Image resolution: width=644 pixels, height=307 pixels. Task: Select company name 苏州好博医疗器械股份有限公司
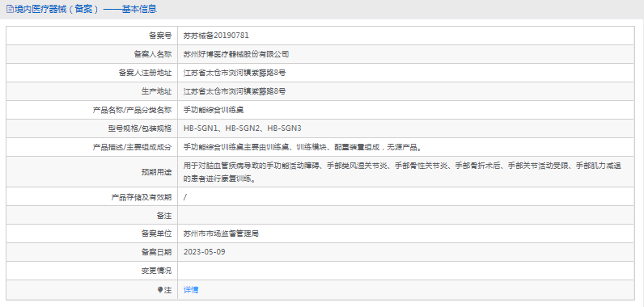(x=236, y=54)
